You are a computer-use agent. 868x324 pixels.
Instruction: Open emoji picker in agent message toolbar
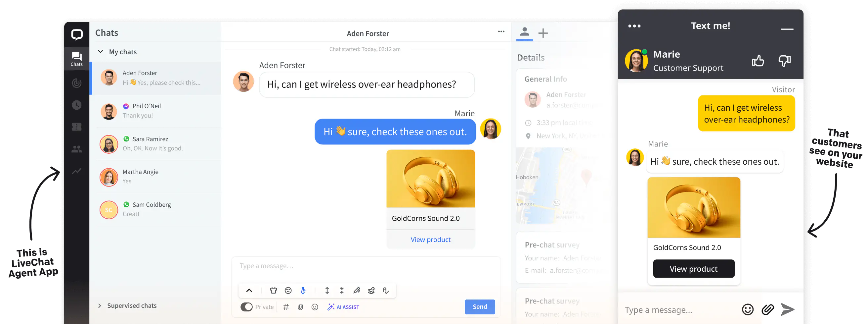point(315,307)
